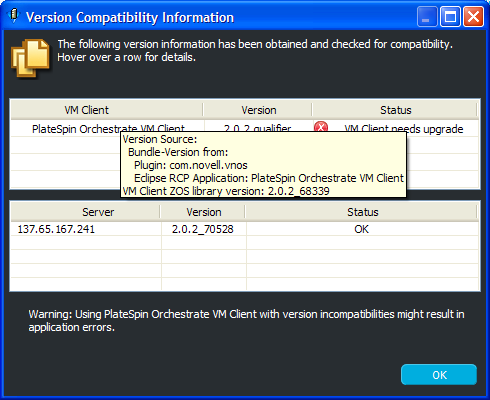Click the warning text about version incompatibilities
Screen dimensions: 490x400
(x=246, y=320)
